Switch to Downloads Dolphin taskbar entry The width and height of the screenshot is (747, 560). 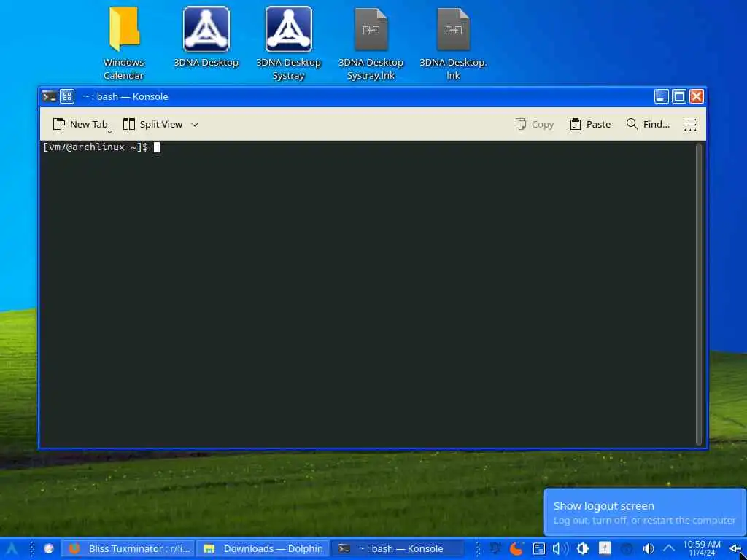tap(263, 549)
